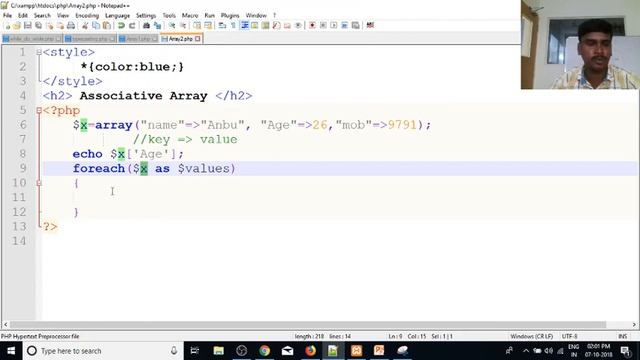Open the Settings menu
Screen dimensions: 640x360
pos(146,16)
